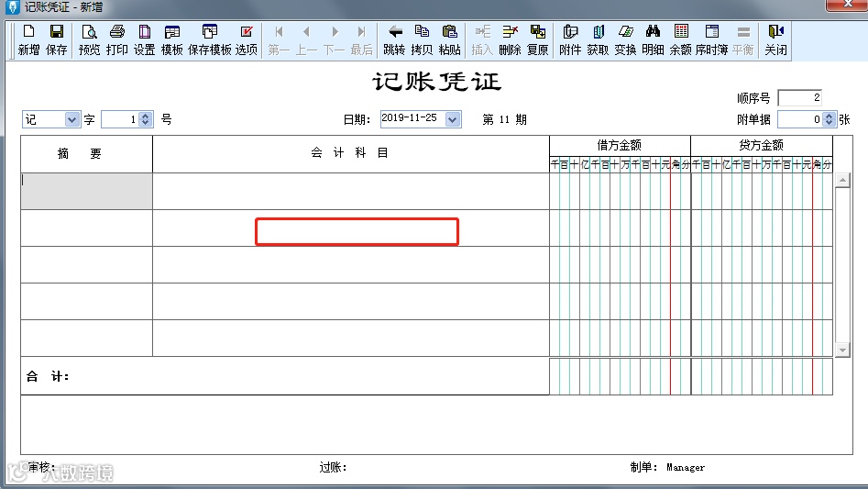Click the voucher grid scroll up arrow

click(x=842, y=180)
